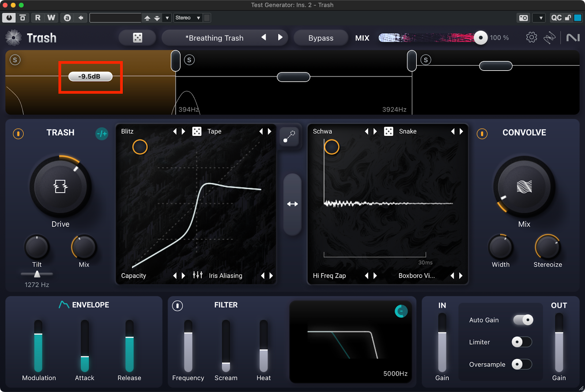
Task: Go to next plugin preset arrow
Action: pyautogui.click(x=280, y=37)
